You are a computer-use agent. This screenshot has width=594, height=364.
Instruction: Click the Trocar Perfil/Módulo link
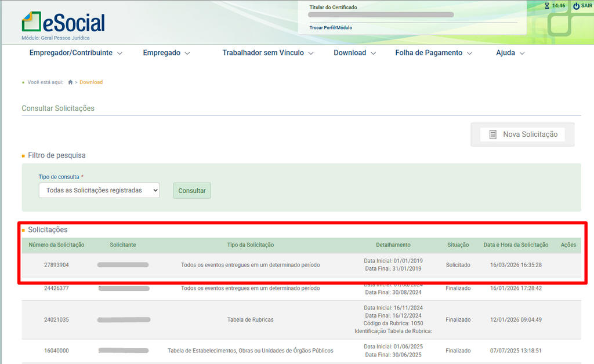(x=331, y=27)
